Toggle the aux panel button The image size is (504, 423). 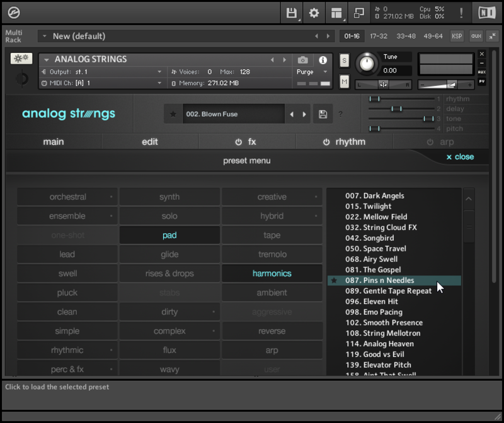476,36
